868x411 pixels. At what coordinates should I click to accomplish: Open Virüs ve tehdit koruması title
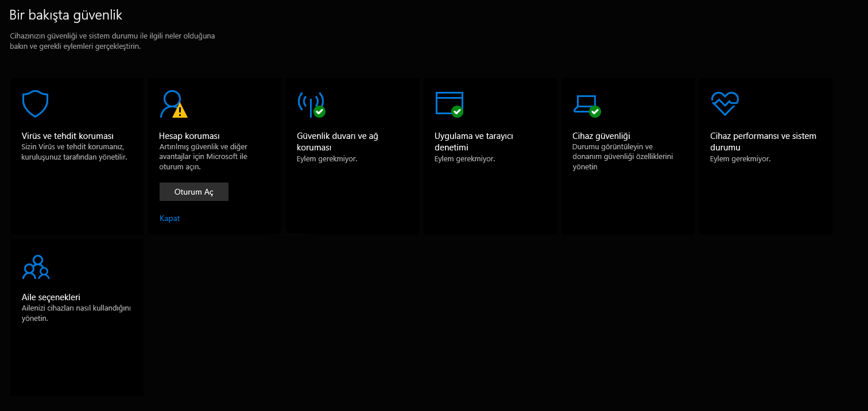click(67, 136)
